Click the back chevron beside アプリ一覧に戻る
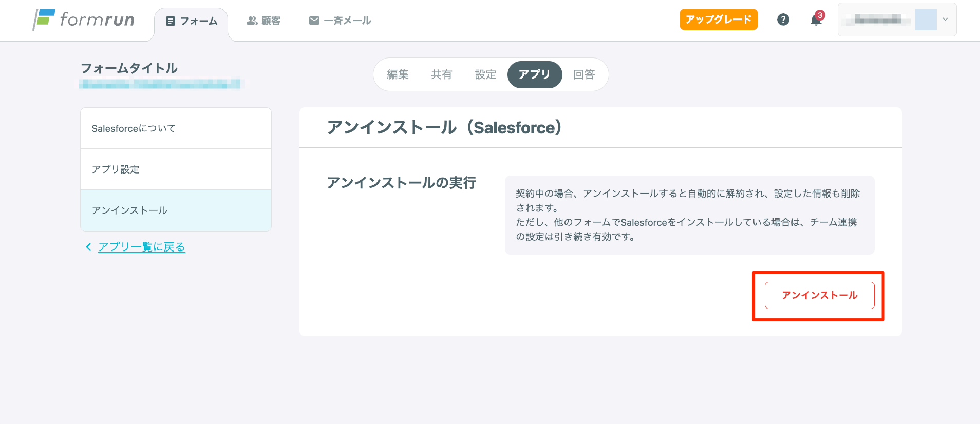980x424 pixels. point(88,247)
